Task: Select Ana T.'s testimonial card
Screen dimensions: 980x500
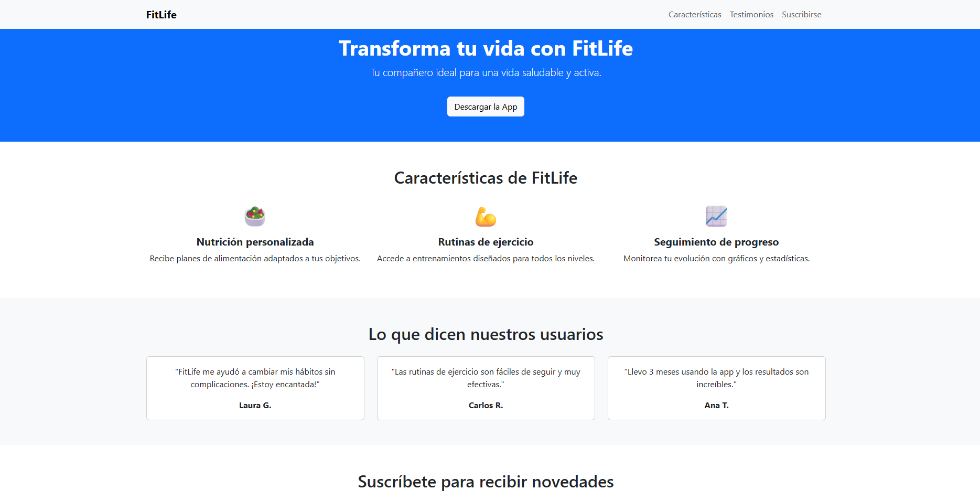Action: tap(716, 388)
